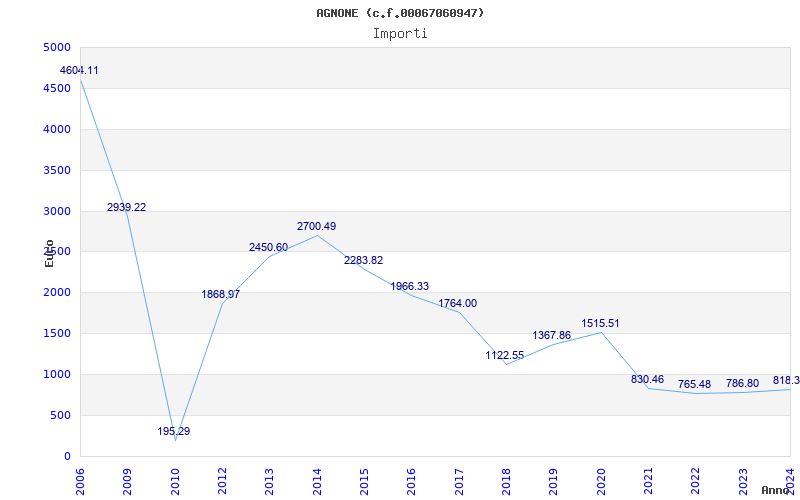Select the 500 y-axis tick label
Screen dimensions: 800x500
pyautogui.click(x=61, y=415)
